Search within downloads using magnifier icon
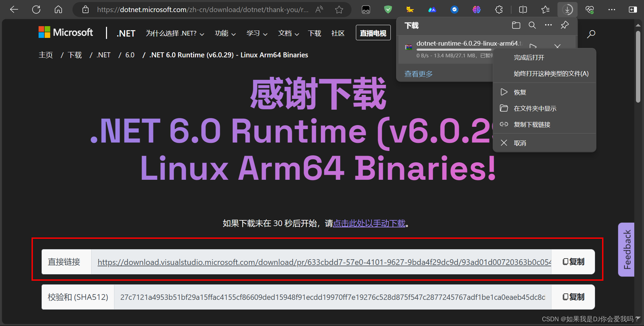This screenshot has width=644, height=326. click(532, 25)
